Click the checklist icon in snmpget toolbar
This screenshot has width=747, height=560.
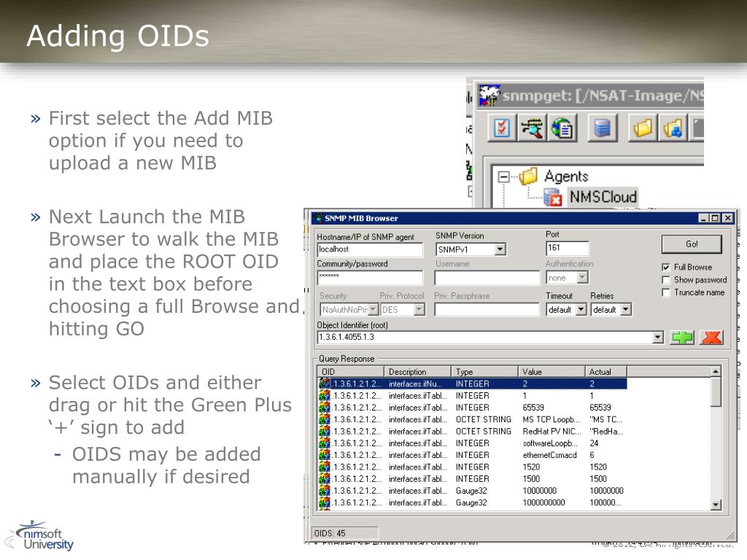point(502,128)
